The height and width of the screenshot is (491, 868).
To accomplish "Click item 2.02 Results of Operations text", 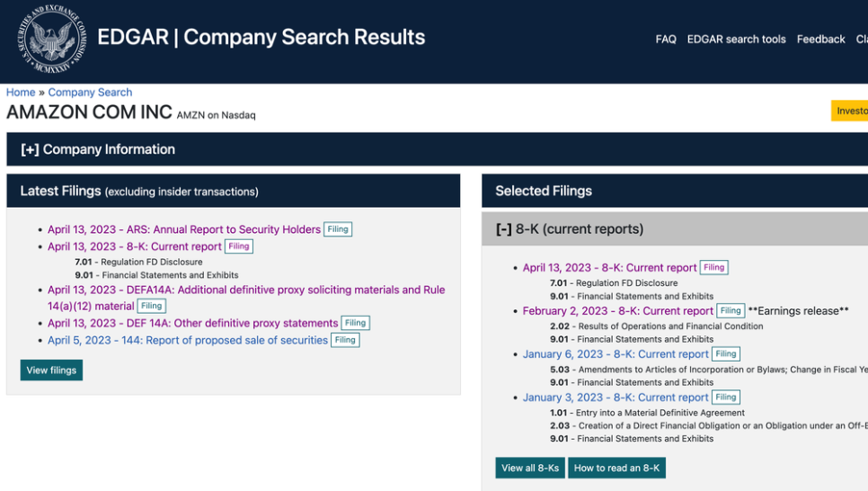I will (657, 326).
